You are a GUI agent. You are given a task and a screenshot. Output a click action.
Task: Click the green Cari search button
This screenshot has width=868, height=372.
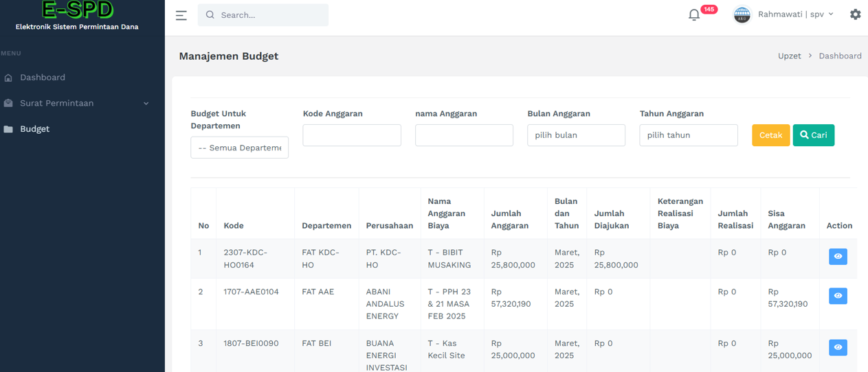(x=814, y=135)
